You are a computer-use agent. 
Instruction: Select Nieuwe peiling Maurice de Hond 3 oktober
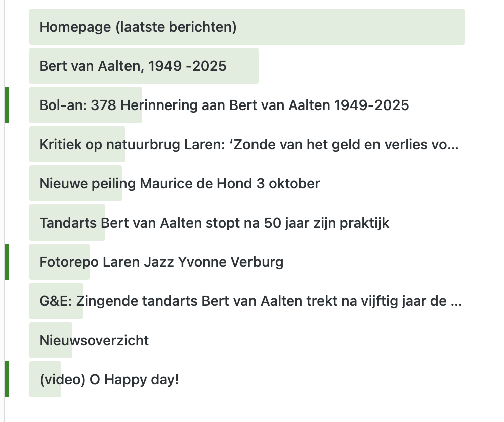[180, 183]
